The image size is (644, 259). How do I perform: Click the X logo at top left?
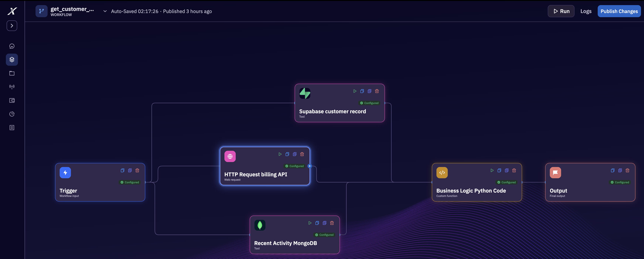(12, 11)
